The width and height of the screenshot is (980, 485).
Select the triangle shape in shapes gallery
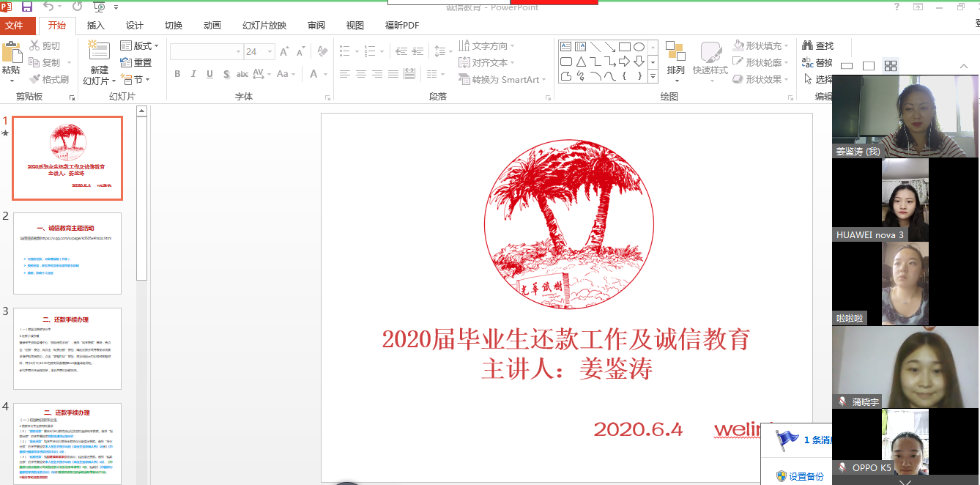click(580, 62)
